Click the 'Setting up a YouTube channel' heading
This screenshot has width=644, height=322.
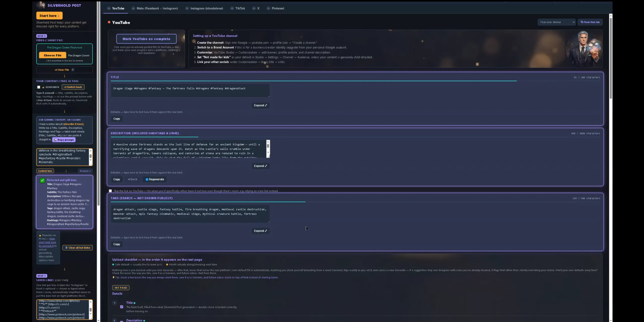(215, 36)
